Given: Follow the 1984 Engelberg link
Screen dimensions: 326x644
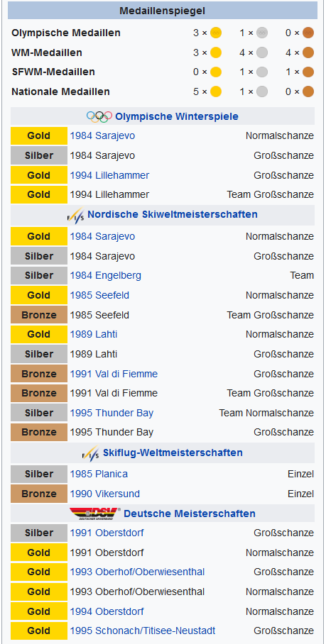Looking at the screenshot, I should pos(106,275).
